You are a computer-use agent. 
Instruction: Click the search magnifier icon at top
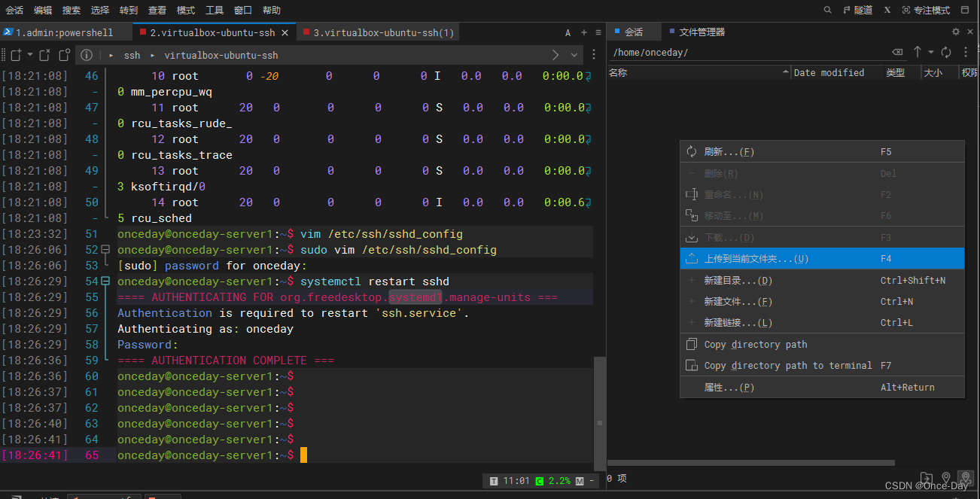click(828, 11)
